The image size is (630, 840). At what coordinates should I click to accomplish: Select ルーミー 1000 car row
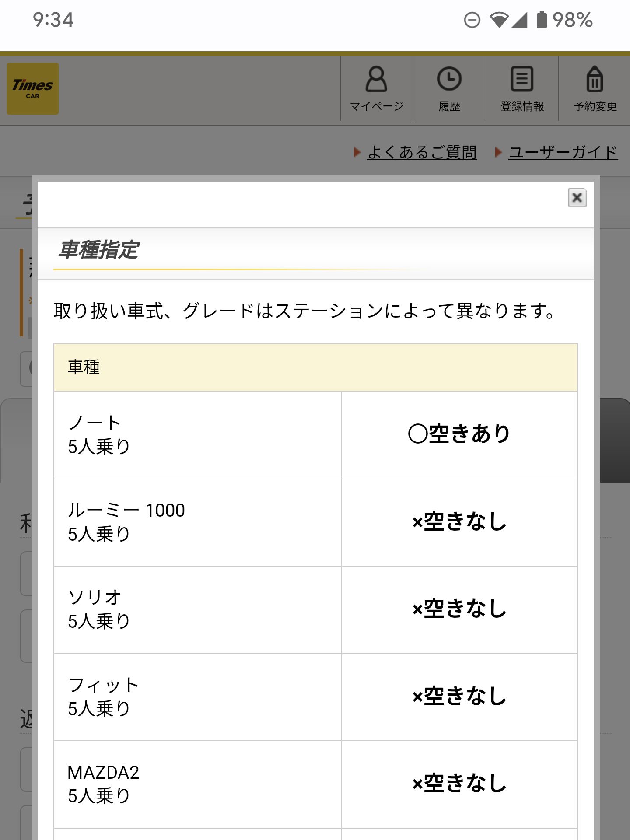tap(197, 522)
